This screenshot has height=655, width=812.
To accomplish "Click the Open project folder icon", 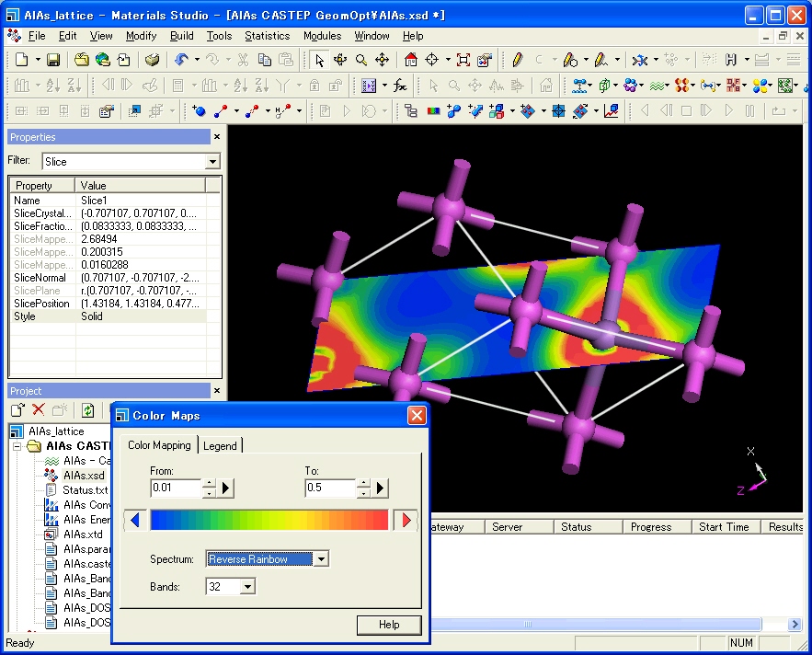I will [81, 60].
